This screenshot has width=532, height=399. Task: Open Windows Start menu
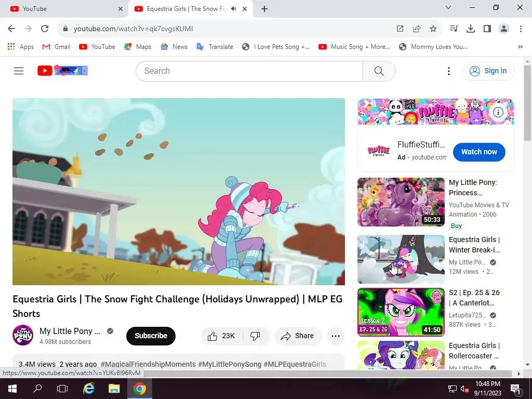point(12,389)
